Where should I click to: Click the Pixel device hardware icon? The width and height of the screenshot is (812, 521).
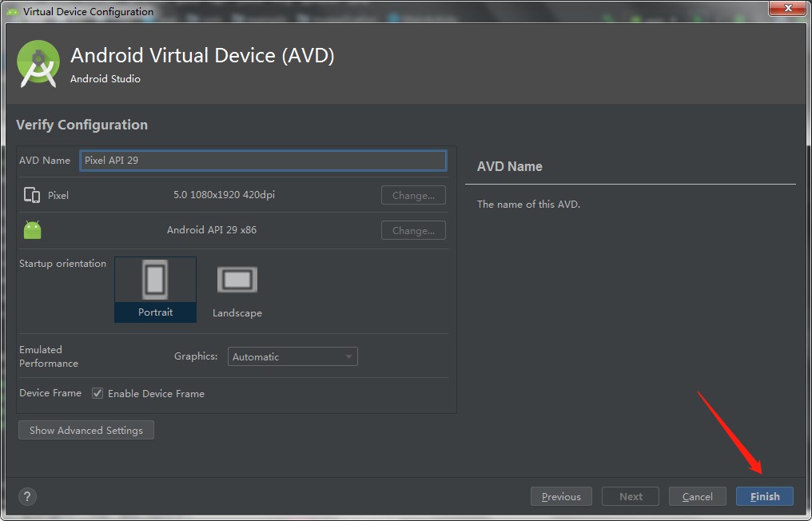pos(32,195)
